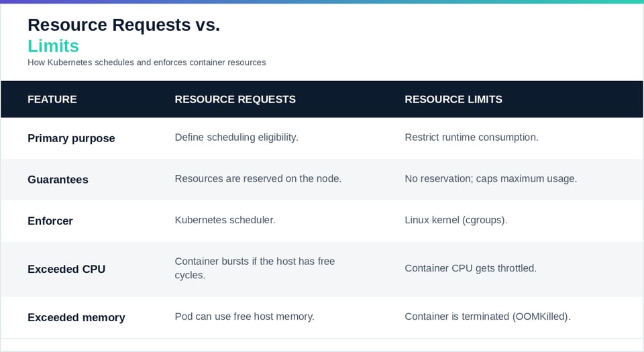Select the RESOURCE LIMITS column header

[x=453, y=99]
